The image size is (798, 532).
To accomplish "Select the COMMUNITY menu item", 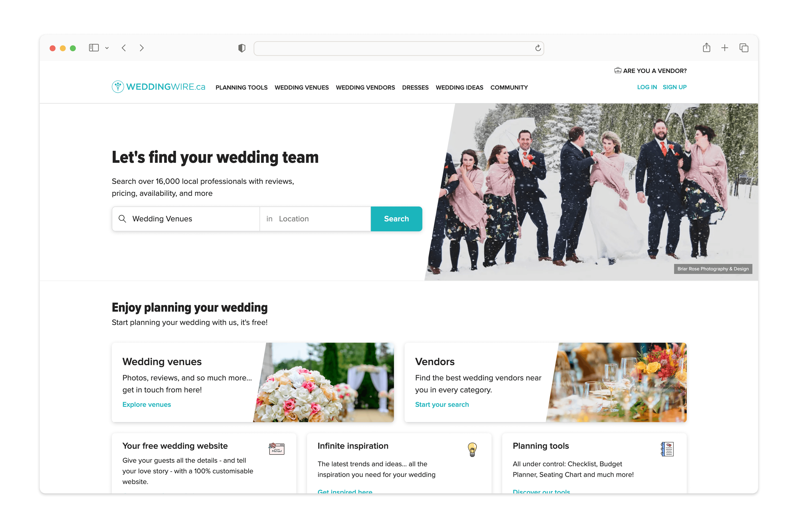I will (x=509, y=87).
